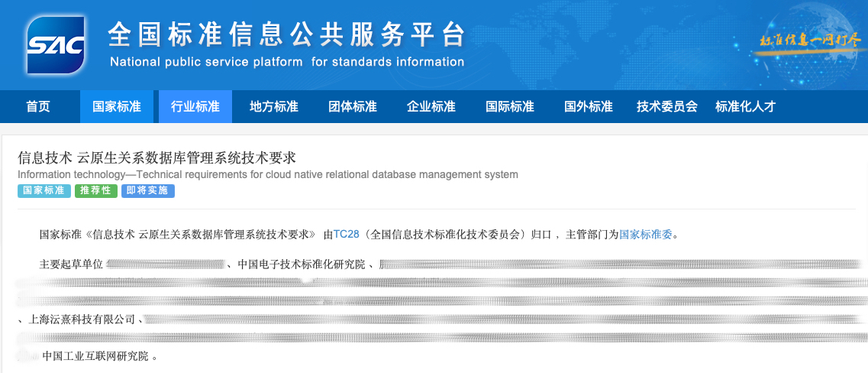868x373 pixels.
Task: Select the 标准化人才 menu item
Action: [x=745, y=106]
